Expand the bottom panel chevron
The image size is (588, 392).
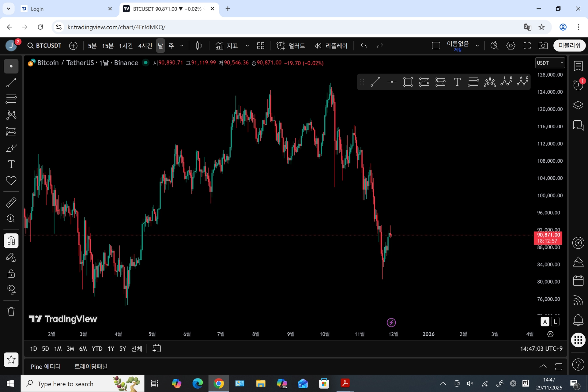[543, 366]
